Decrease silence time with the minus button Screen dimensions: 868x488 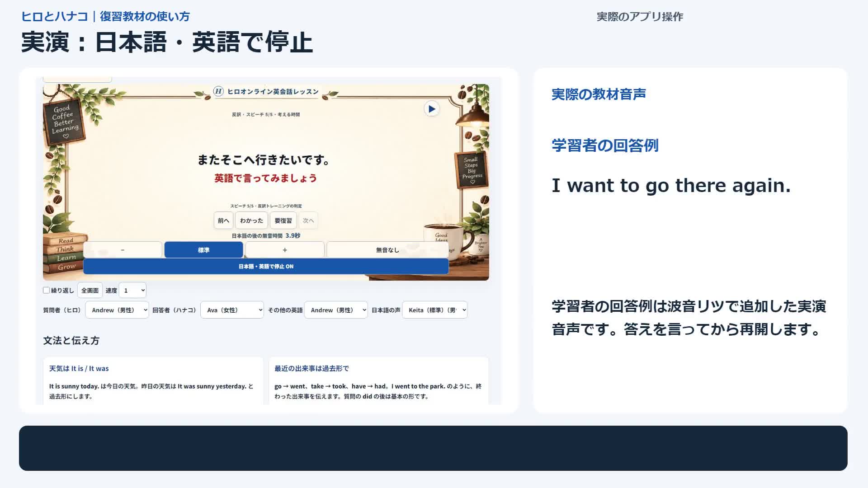coord(123,250)
